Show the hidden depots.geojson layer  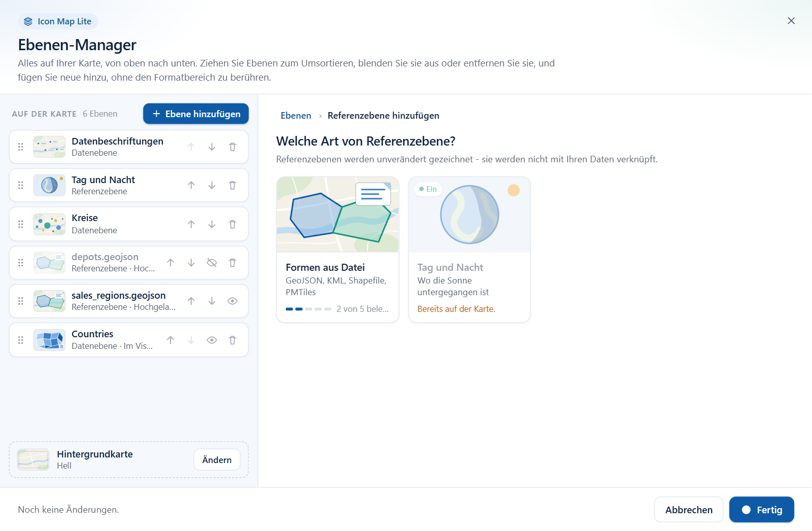click(212, 263)
